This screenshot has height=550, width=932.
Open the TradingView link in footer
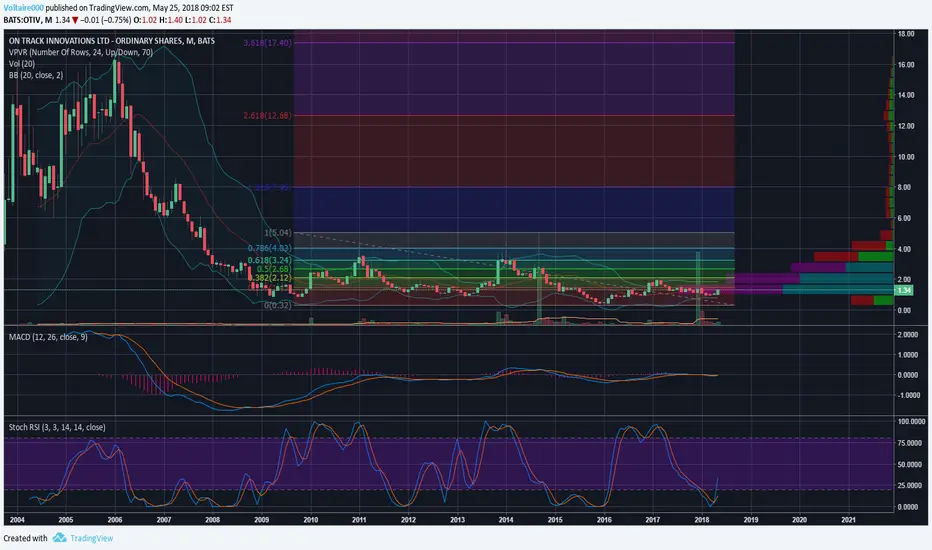click(92, 538)
